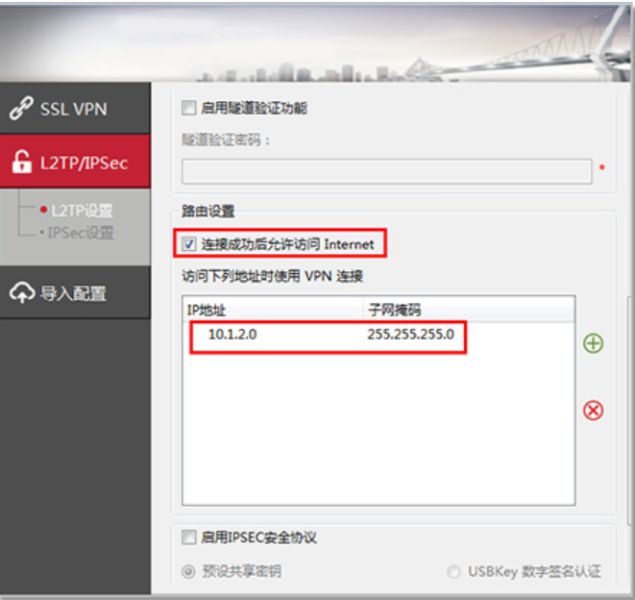
Task: Click the 隧道验证密码 input field
Action: click(387, 172)
